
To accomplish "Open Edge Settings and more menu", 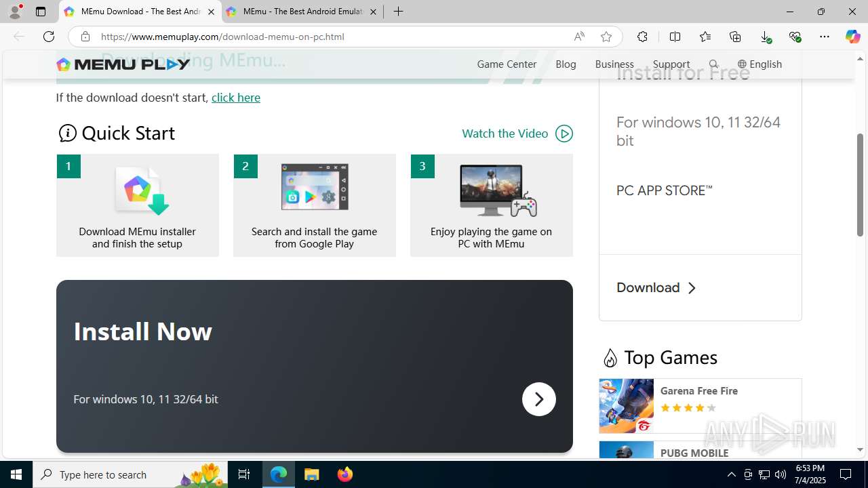I will (x=825, y=37).
